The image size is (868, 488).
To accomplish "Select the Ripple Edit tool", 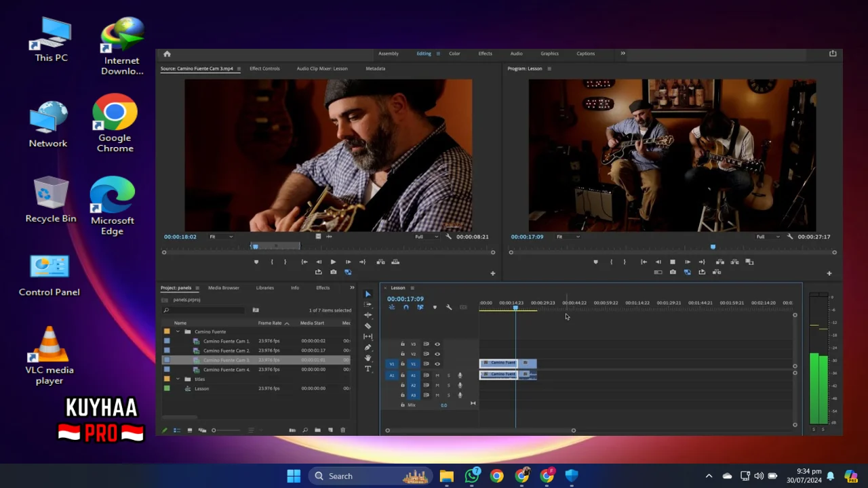I will [368, 315].
